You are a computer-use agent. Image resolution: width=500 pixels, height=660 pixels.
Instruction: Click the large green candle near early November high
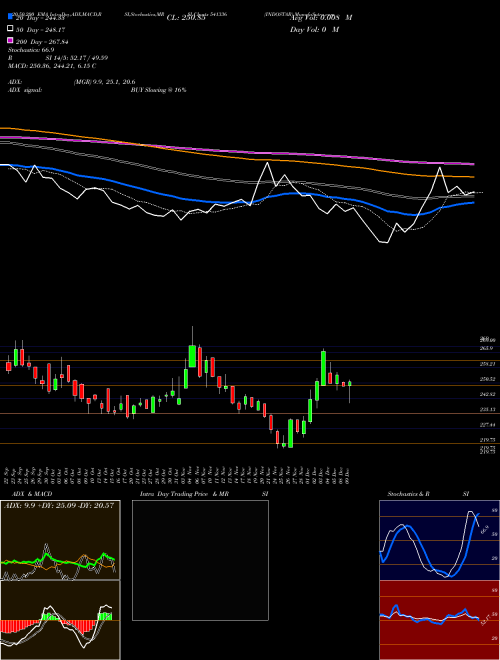pyautogui.click(x=192, y=356)
